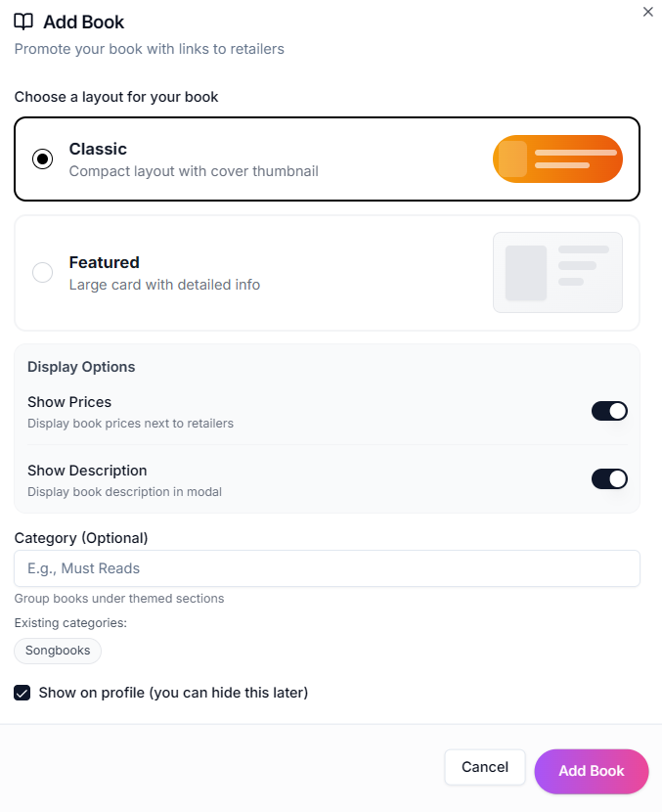662x812 pixels.
Task: Choose the Songbooks existing category chip
Action: 58,651
